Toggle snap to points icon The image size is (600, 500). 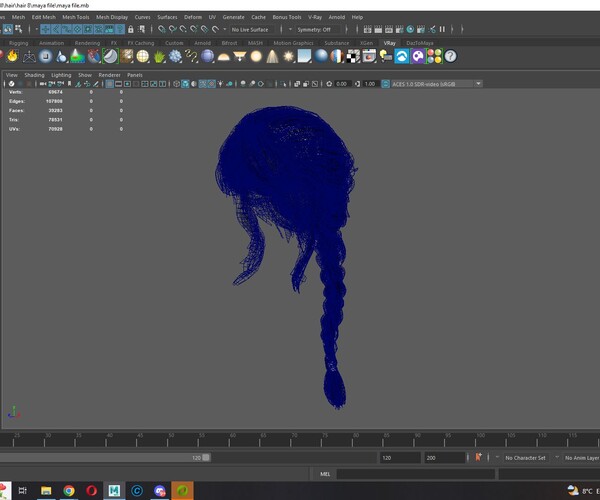point(183,29)
